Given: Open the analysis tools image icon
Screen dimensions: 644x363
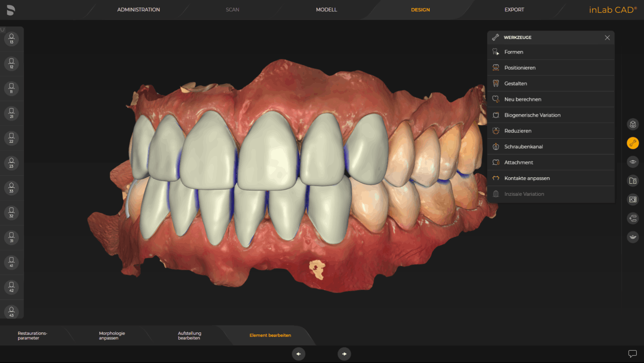Looking at the screenshot, I should (x=633, y=199).
